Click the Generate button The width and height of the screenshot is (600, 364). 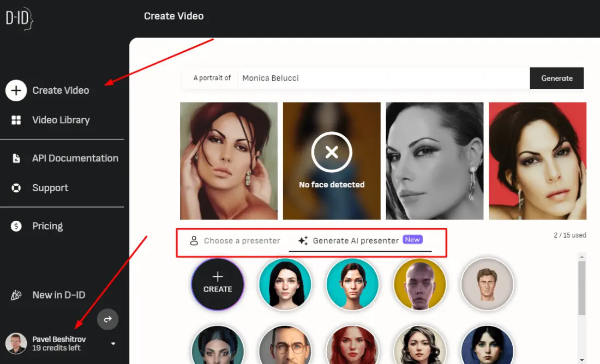coord(557,78)
